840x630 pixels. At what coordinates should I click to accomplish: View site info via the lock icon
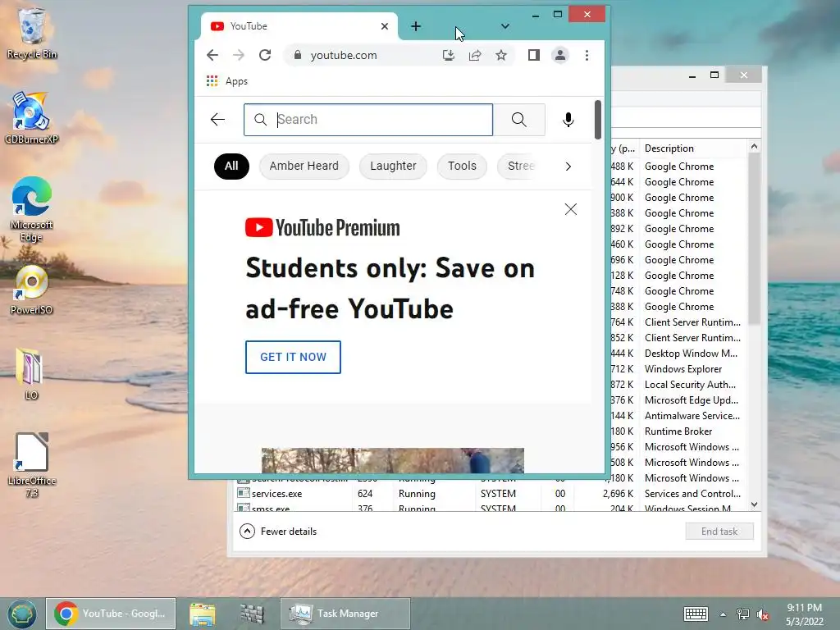[x=298, y=55]
